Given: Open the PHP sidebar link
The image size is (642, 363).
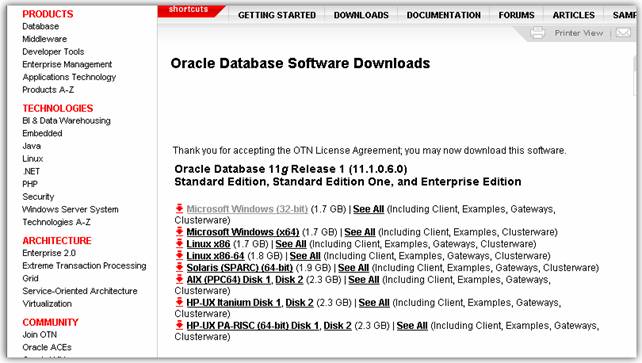Looking at the screenshot, I should tap(30, 184).
